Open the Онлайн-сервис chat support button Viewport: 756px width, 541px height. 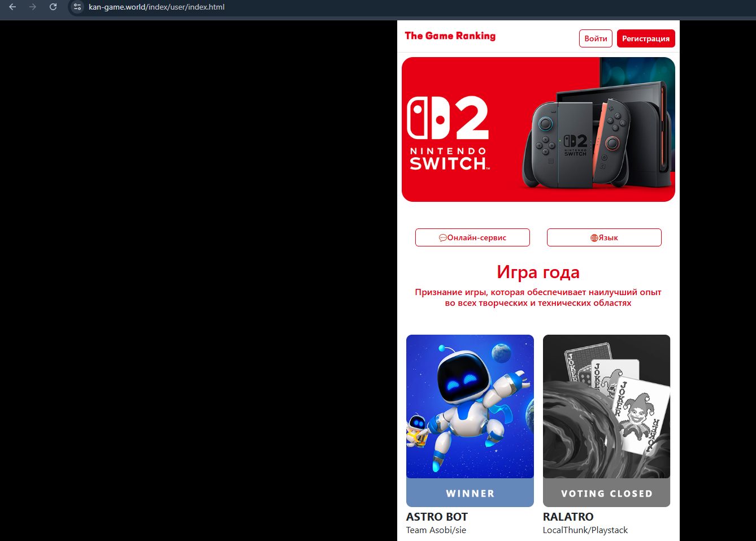pyautogui.click(x=472, y=237)
